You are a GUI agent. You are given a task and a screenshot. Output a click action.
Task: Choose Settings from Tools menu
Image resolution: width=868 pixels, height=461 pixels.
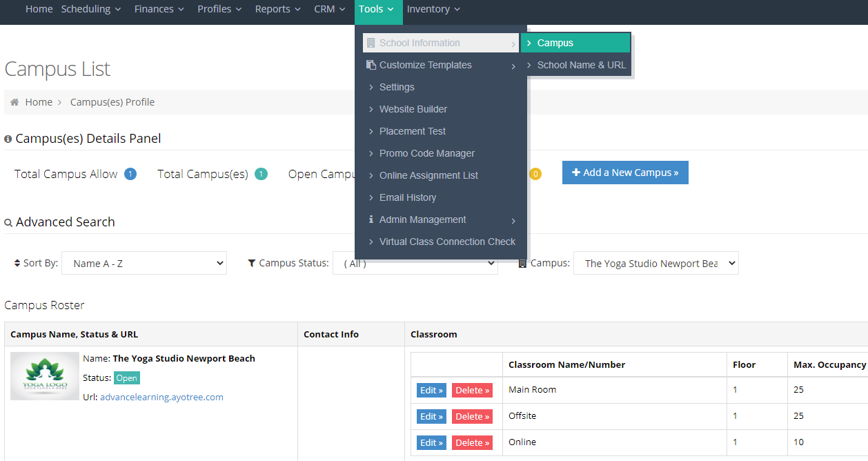[x=397, y=87]
